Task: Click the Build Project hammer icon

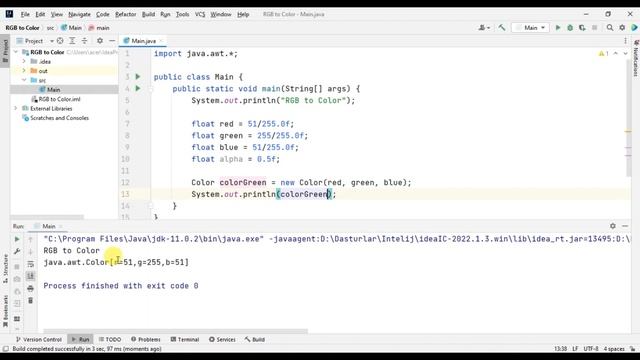Action: (x=502, y=28)
